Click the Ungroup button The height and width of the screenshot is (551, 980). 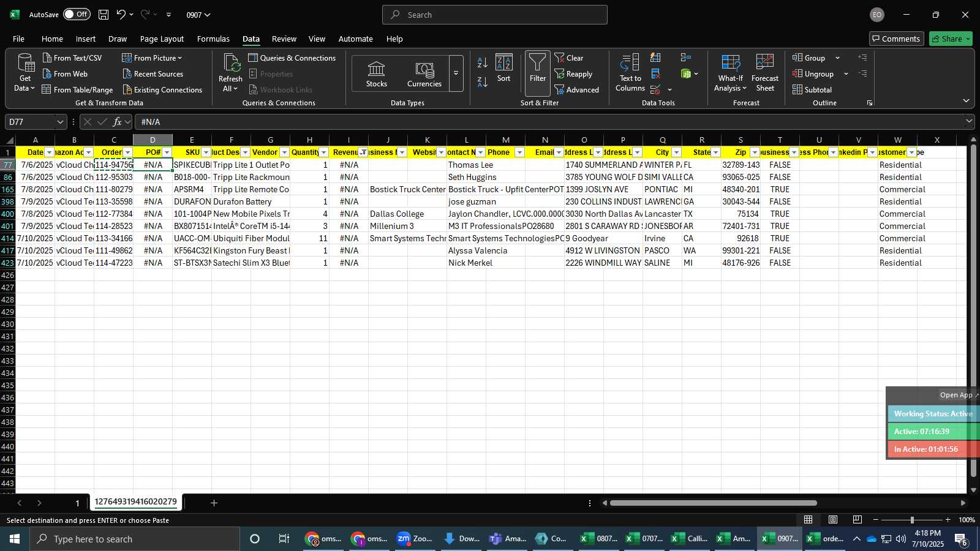(813, 73)
